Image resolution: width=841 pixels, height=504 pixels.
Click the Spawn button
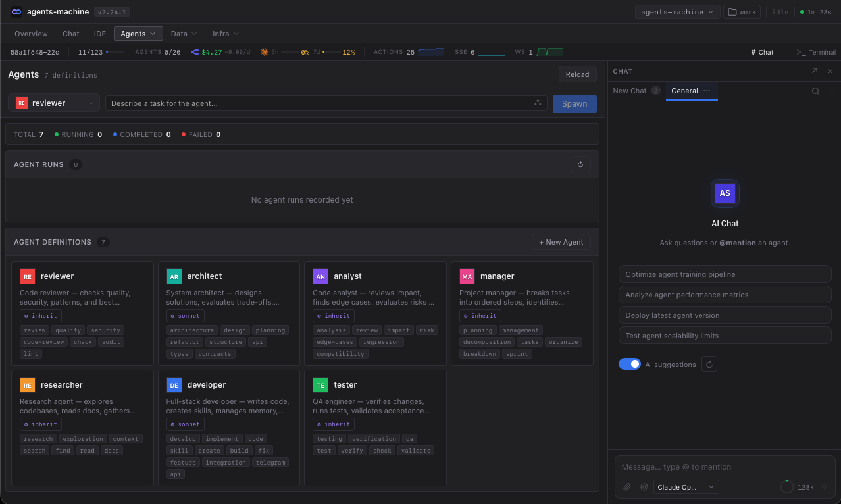click(x=574, y=103)
